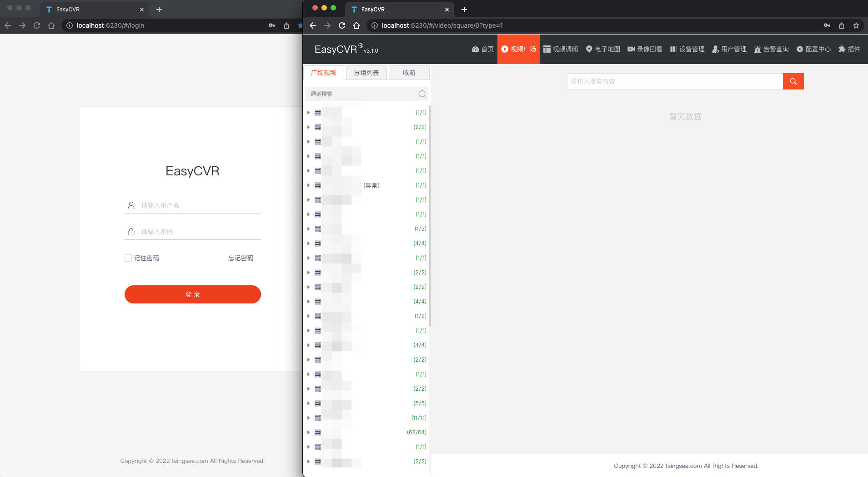Click the home icon in the login browser
The image size is (868, 477).
coord(51,25)
